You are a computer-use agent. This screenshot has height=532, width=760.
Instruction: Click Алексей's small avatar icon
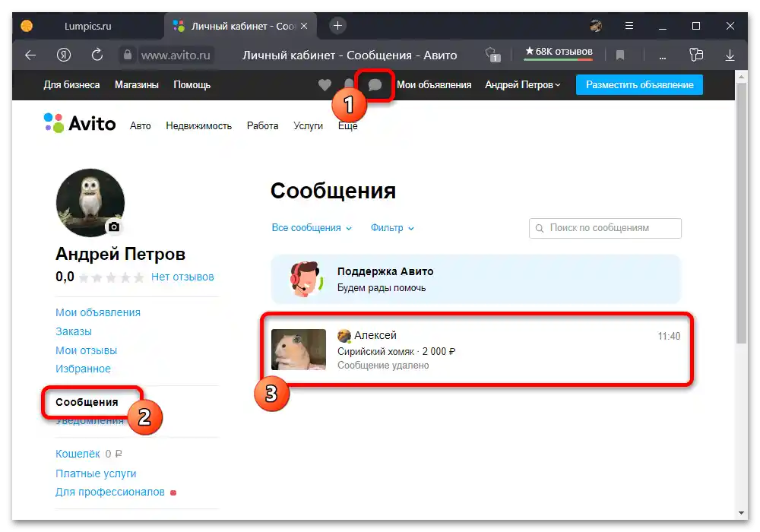coord(344,335)
